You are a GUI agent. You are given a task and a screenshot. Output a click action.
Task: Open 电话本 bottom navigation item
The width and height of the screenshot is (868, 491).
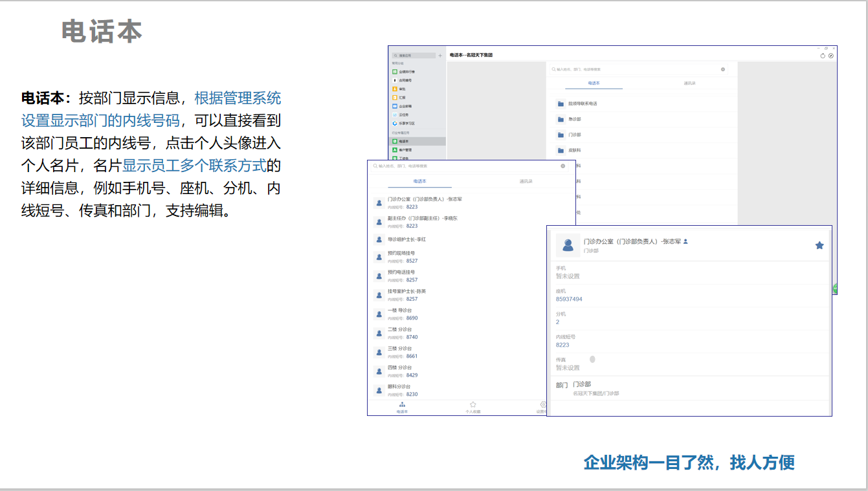pos(402,408)
